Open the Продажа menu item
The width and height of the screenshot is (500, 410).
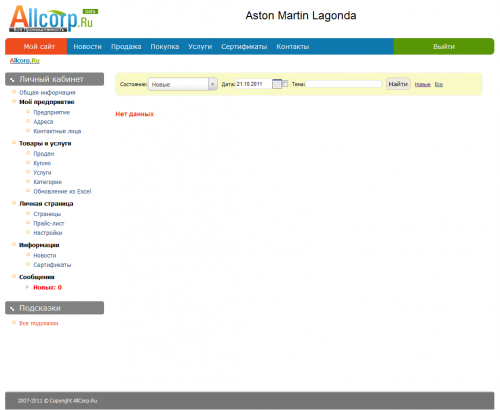(x=126, y=47)
